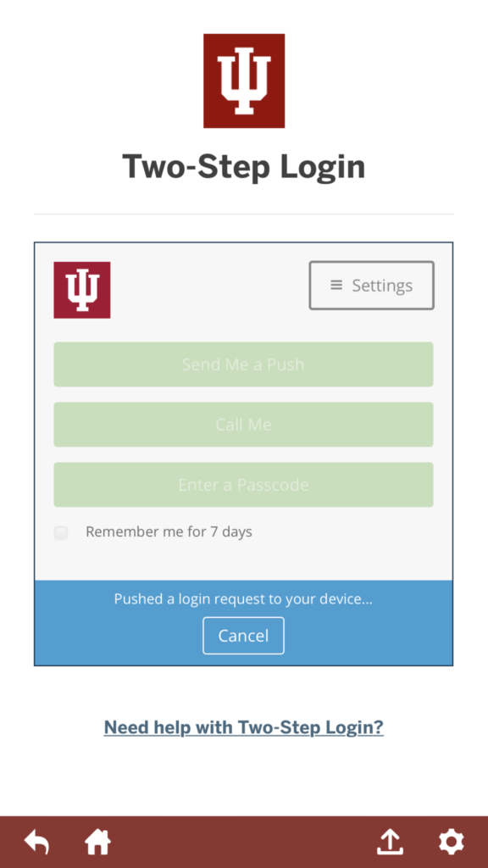Viewport: 488px width, 868px height.
Task: Click the "Pushed a login request" status message
Action: point(243,599)
